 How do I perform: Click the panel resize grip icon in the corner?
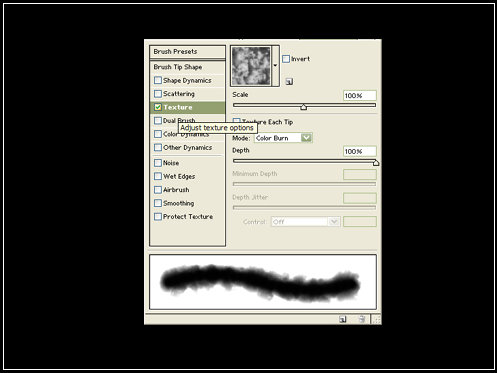pyautogui.click(x=376, y=319)
